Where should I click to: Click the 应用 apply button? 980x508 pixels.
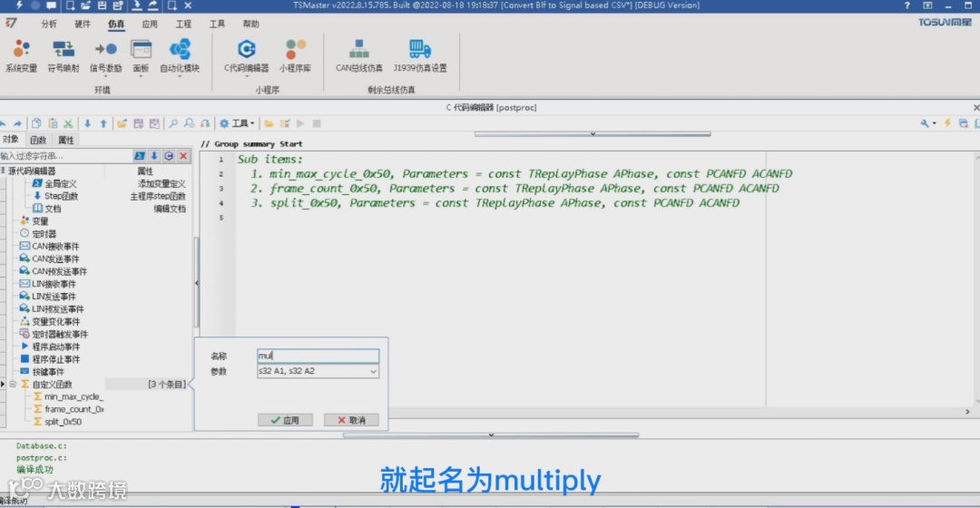285,420
